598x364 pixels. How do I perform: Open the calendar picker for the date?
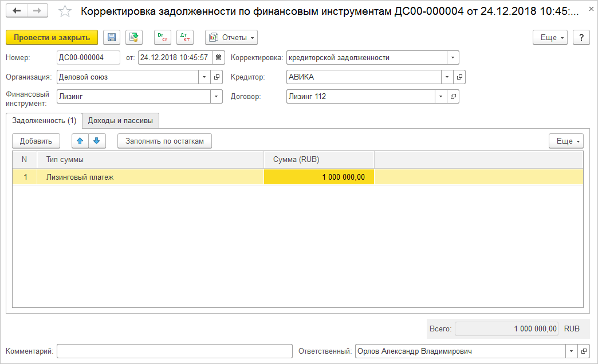tap(219, 58)
